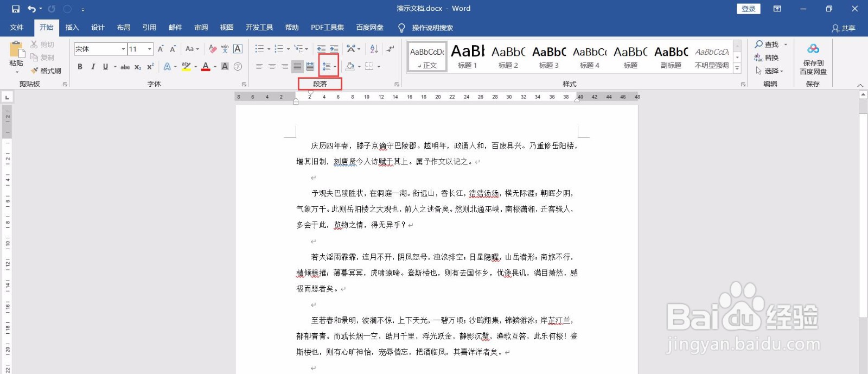Apply yellow text highlight color
868x374 pixels.
coord(186,66)
